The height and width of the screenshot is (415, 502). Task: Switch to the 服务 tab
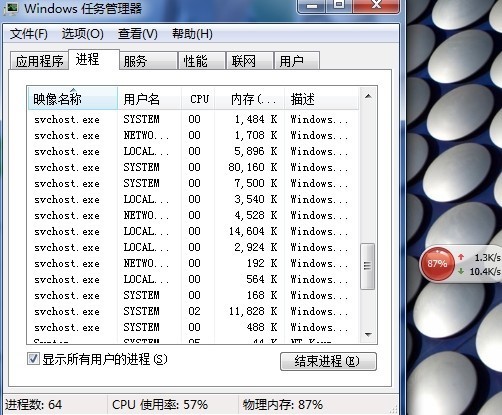point(148,61)
